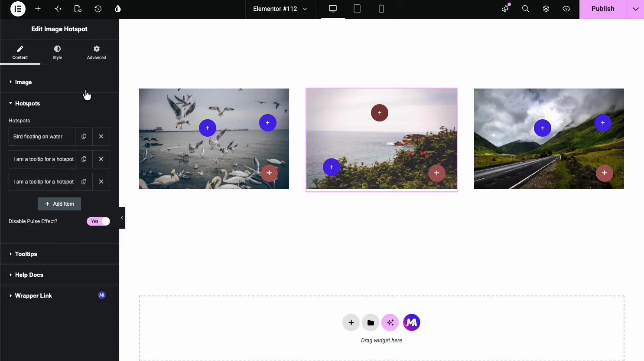Click dark red hotspot on coast image sky

pos(380,113)
